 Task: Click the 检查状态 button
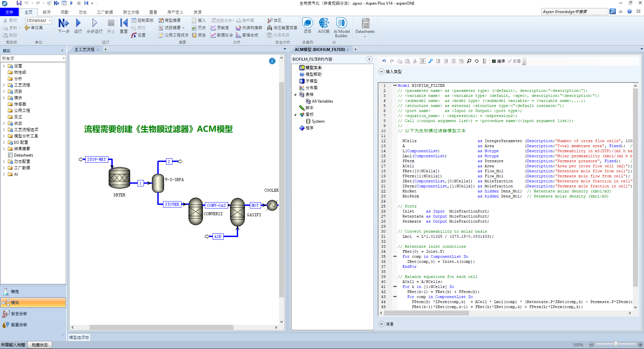(40, 345)
